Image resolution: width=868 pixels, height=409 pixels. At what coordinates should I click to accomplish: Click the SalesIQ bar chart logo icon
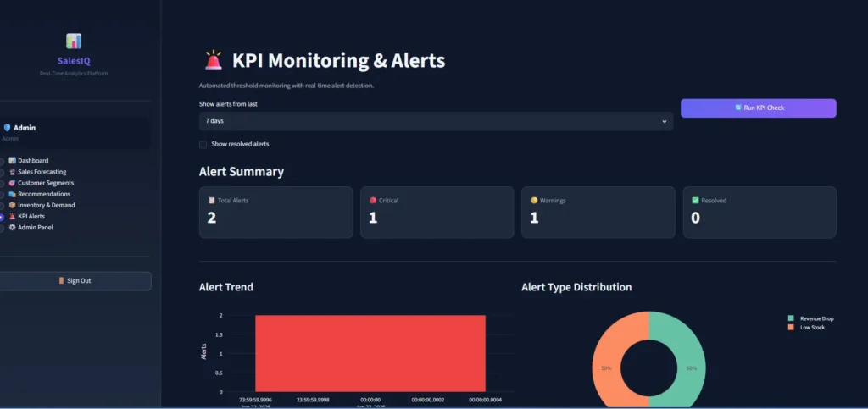point(74,41)
